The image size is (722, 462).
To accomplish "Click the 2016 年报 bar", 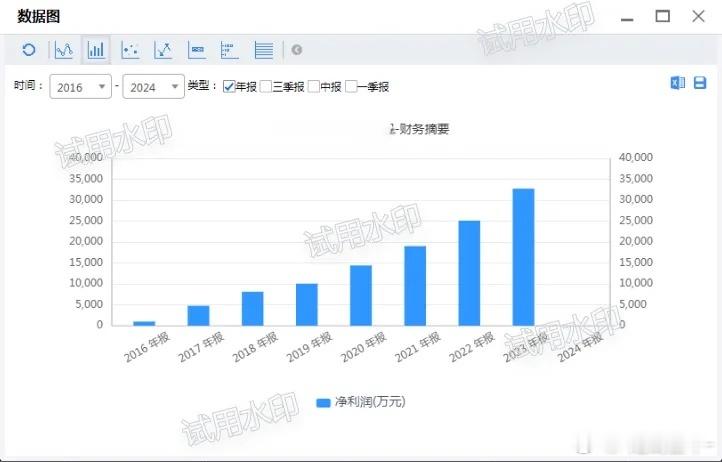I will [144, 323].
